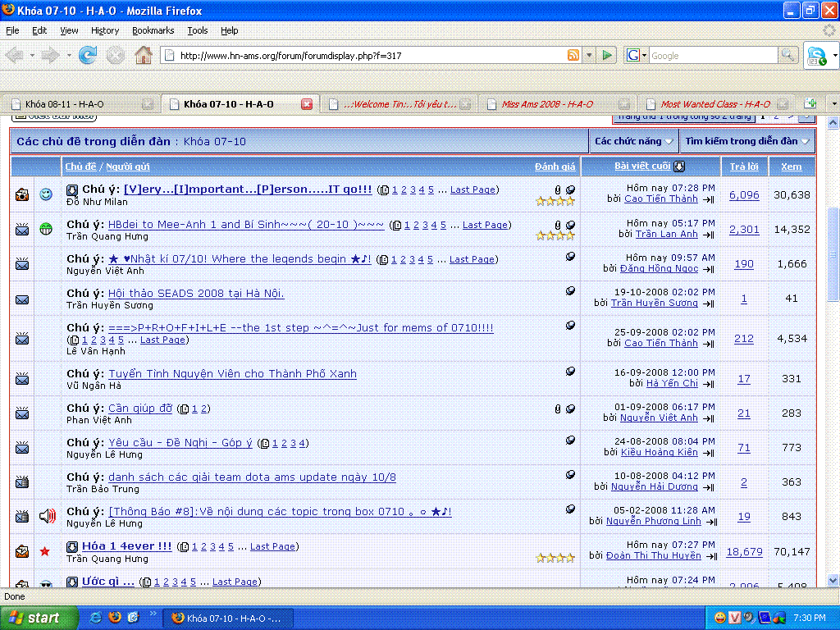This screenshot has width=840, height=630.
Task: Sort by Đánh giá column header
Action: 555,167
